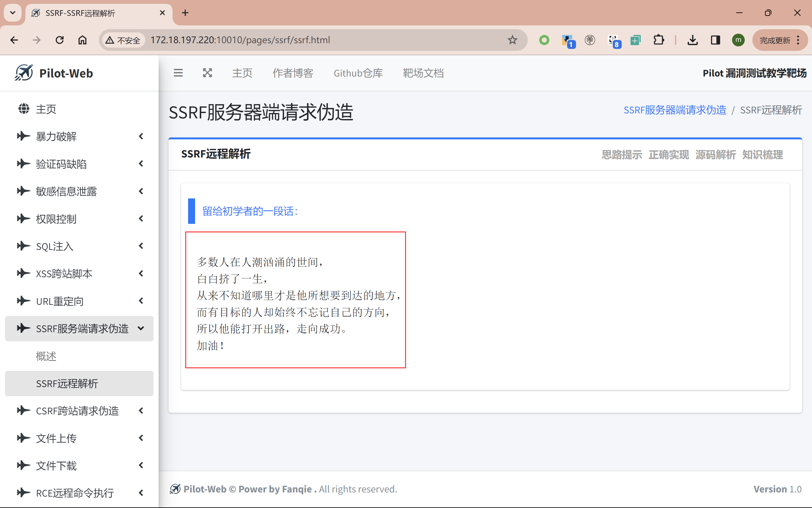Image resolution: width=812 pixels, height=508 pixels.
Task: Open the 作者博客 navigation link
Action: click(x=293, y=73)
